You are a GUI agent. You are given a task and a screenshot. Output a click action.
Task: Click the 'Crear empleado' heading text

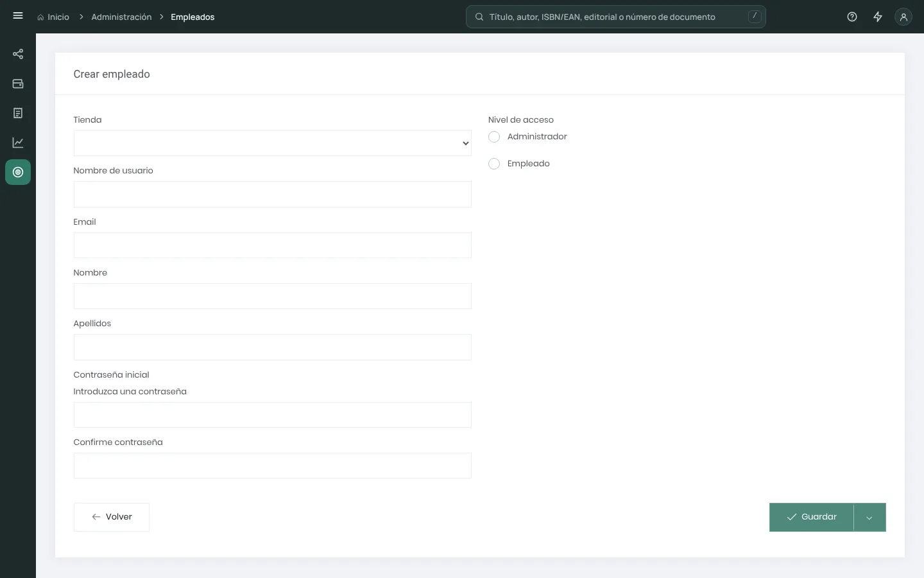pos(112,74)
